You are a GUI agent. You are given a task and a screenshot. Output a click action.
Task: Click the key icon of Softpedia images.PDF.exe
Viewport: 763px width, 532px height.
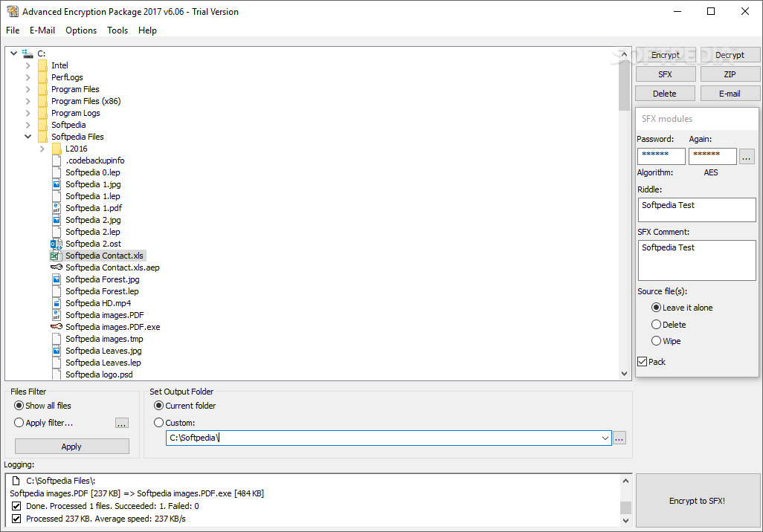(57, 327)
